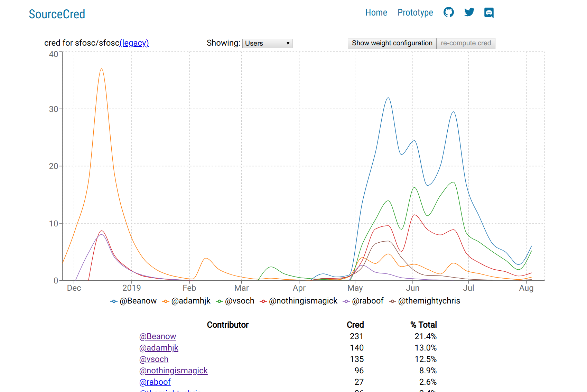
Task: Click the cred value 96
Action: 359,371
